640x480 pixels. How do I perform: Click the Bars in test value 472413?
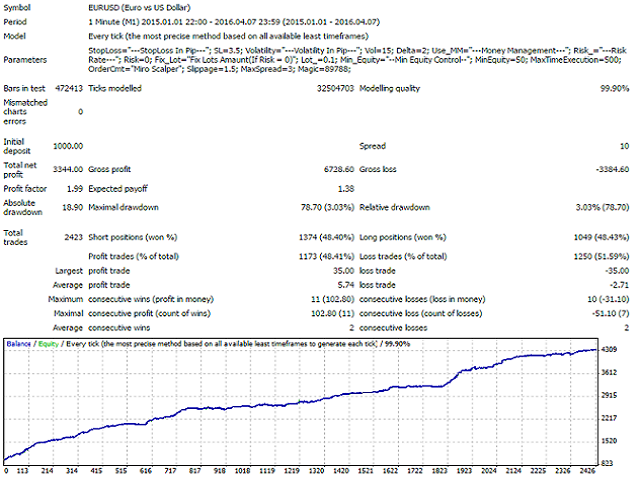click(69, 89)
